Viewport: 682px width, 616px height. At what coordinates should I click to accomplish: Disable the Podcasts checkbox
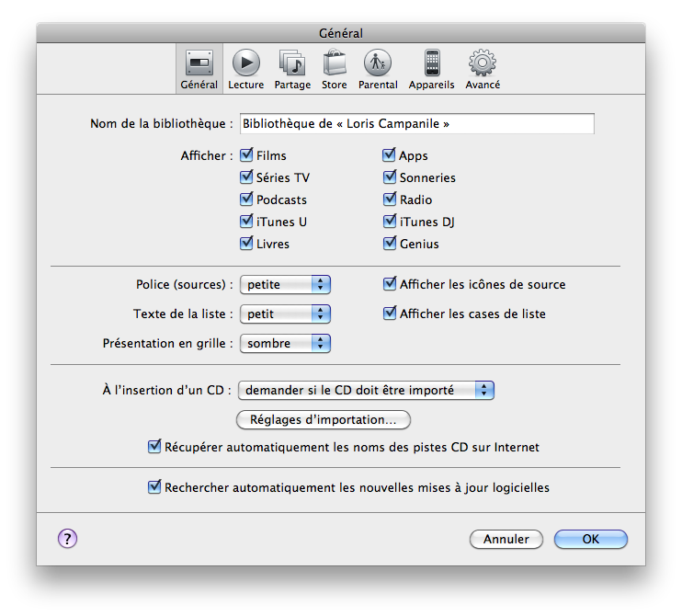[x=246, y=200]
